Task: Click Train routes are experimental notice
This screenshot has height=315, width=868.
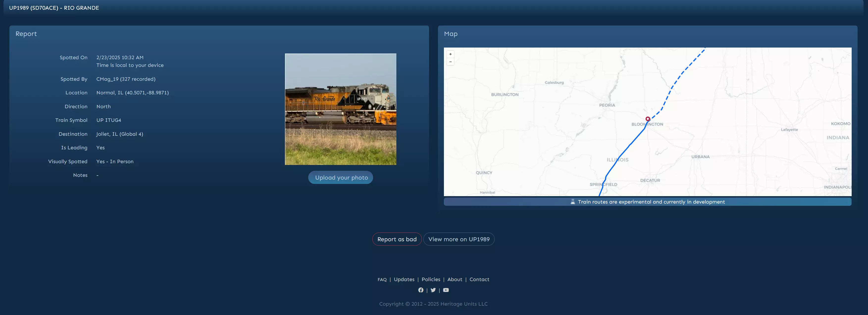Action: click(x=647, y=202)
